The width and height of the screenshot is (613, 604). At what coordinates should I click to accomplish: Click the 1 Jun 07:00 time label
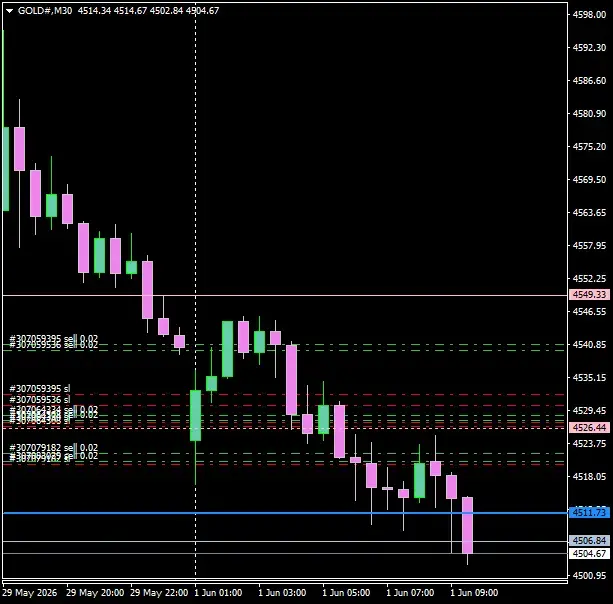click(x=410, y=593)
